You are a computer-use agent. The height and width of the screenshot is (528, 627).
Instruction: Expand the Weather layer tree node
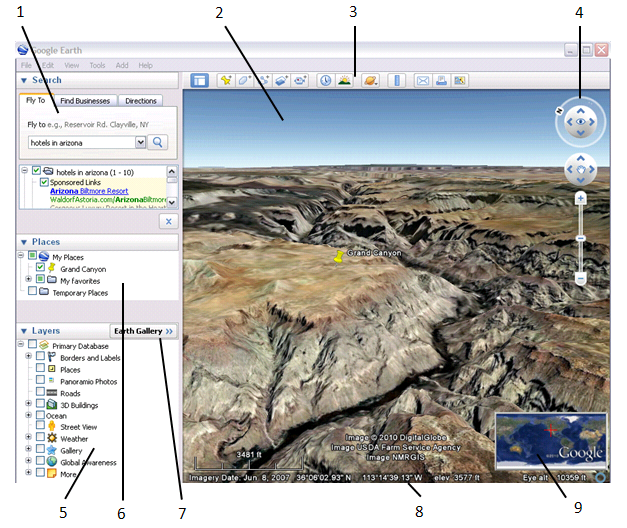pos(29,439)
